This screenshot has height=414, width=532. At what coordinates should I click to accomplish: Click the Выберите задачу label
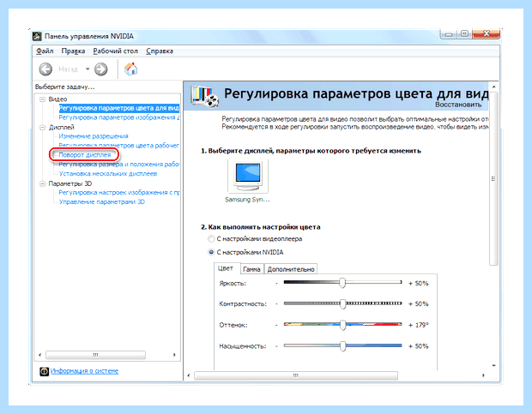click(x=65, y=87)
